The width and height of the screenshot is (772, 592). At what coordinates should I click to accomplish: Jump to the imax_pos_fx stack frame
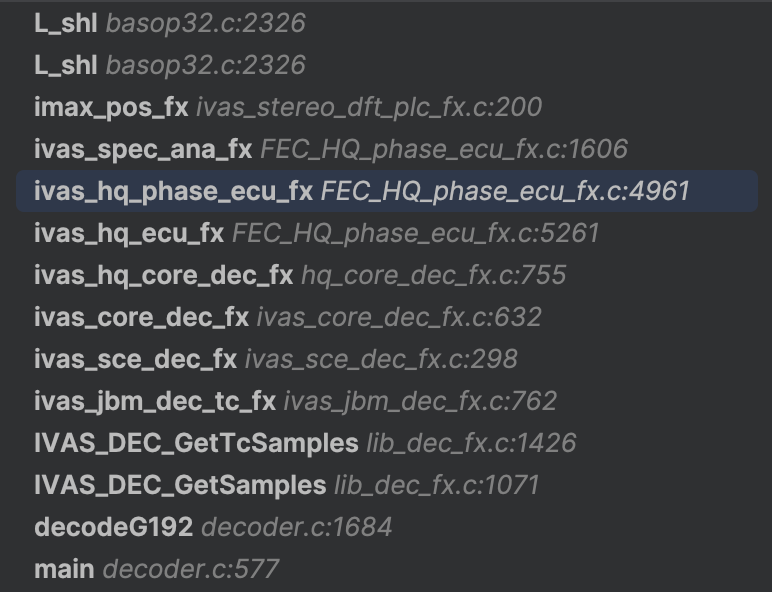tap(111, 107)
